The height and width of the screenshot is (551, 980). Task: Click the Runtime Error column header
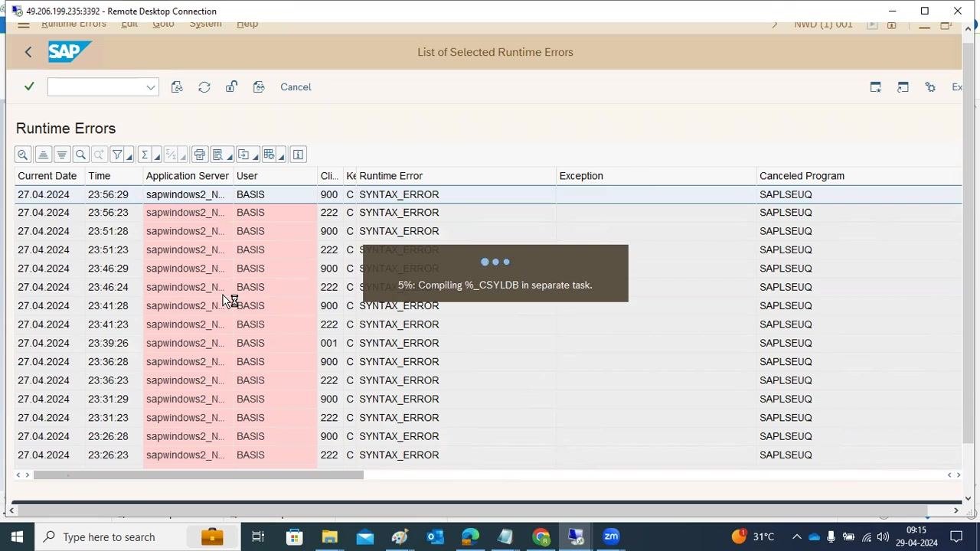click(x=456, y=176)
